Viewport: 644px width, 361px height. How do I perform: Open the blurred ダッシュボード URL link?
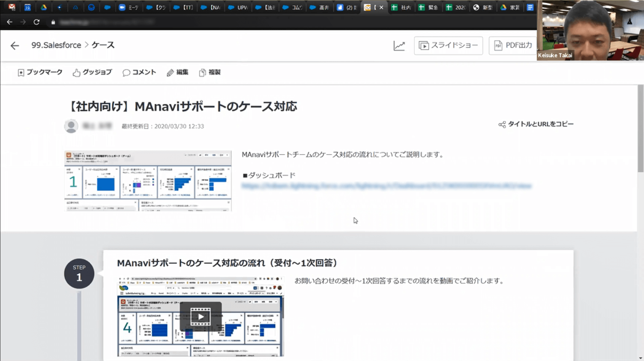click(386, 186)
